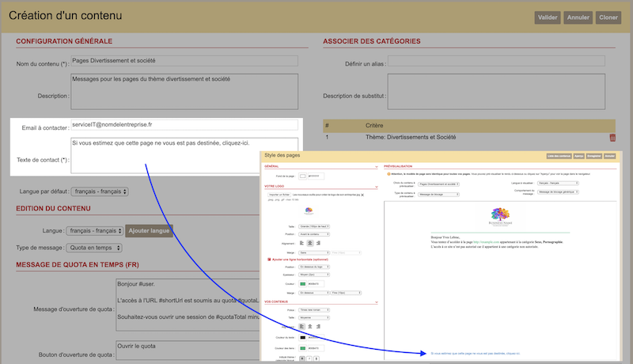Pick the horizontal line green color swatch
Image resolution: width=633 pixels, height=364 pixels.
click(302, 284)
